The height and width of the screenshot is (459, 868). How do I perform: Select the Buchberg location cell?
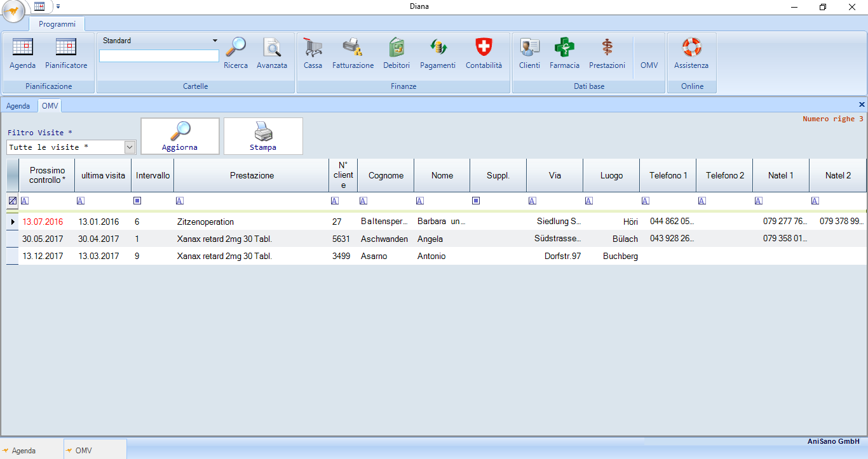pos(611,256)
